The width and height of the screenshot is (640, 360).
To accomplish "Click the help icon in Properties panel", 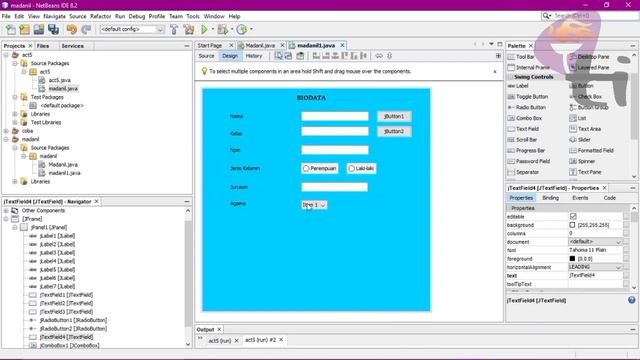I will pyautogui.click(x=631, y=300).
